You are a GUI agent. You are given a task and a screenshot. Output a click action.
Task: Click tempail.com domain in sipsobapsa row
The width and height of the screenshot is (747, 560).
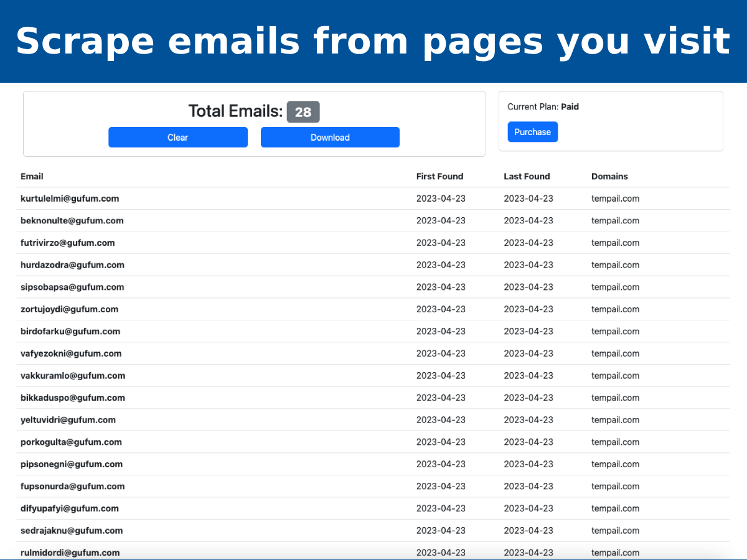[616, 287]
